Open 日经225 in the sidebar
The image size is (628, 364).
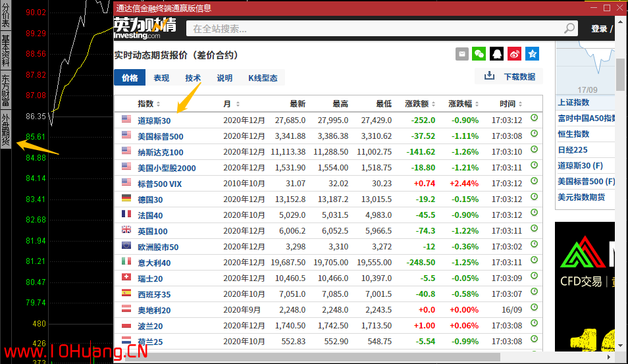click(x=573, y=150)
